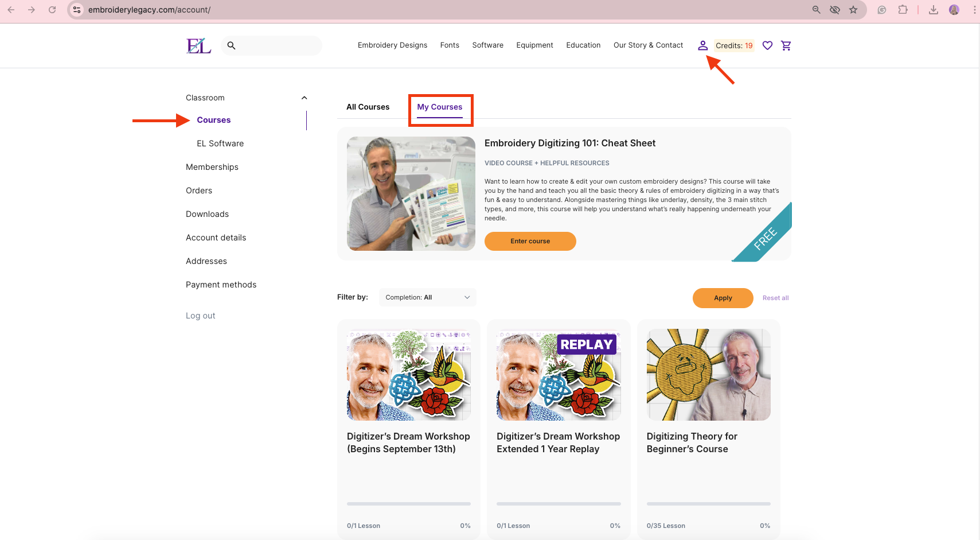Open Account details in sidebar
Viewport: 980px width, 540px height.
[216, 238]
